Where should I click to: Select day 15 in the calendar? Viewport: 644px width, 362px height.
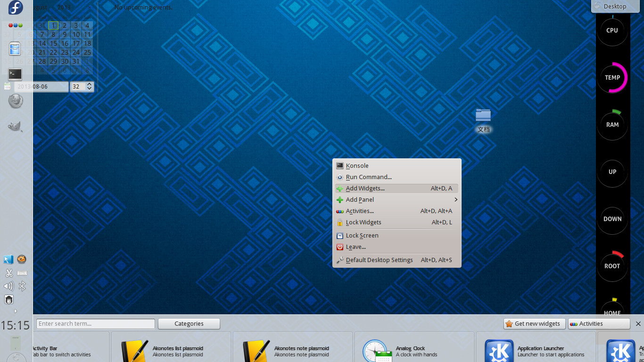[53, 43]
